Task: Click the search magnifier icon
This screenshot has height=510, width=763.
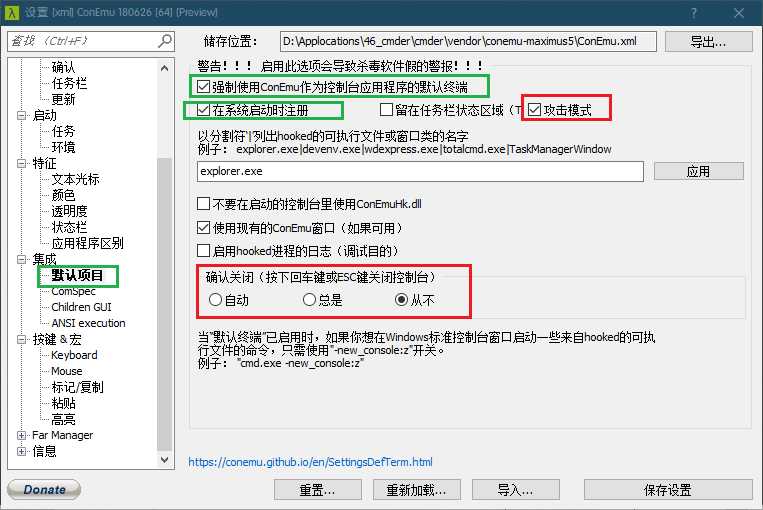Action: pyautogui.click(x=165, y=41)
